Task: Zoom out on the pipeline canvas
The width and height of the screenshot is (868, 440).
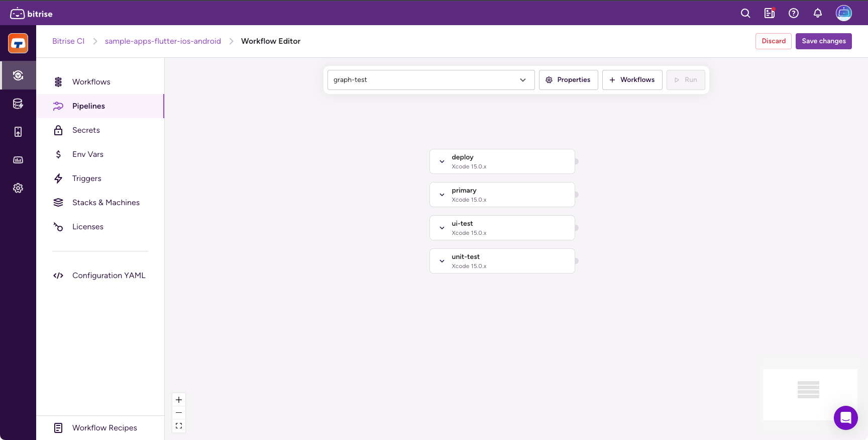Action: coord(179,413)
